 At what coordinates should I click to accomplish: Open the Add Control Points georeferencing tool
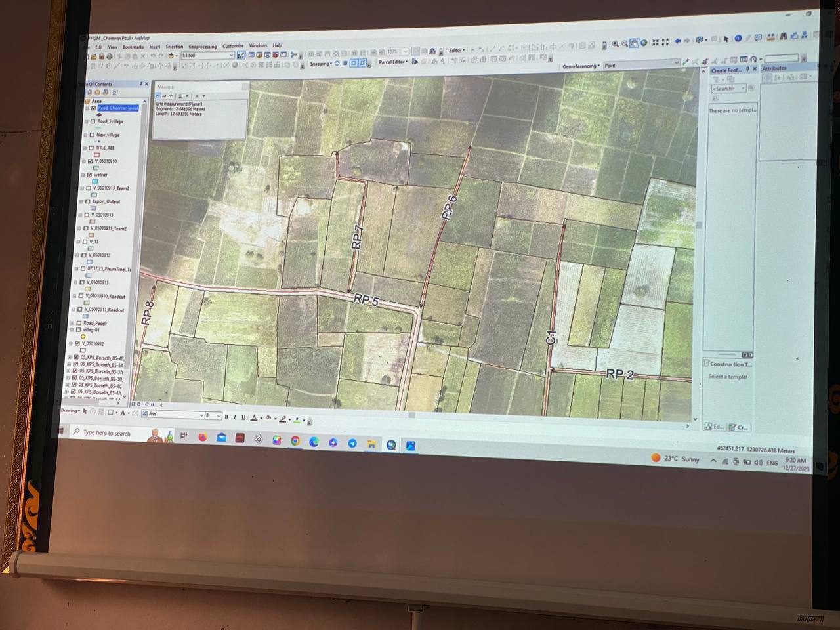(686, 61)
